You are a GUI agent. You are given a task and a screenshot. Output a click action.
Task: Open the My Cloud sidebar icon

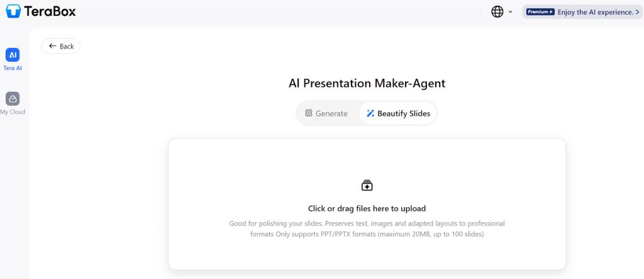13,99
